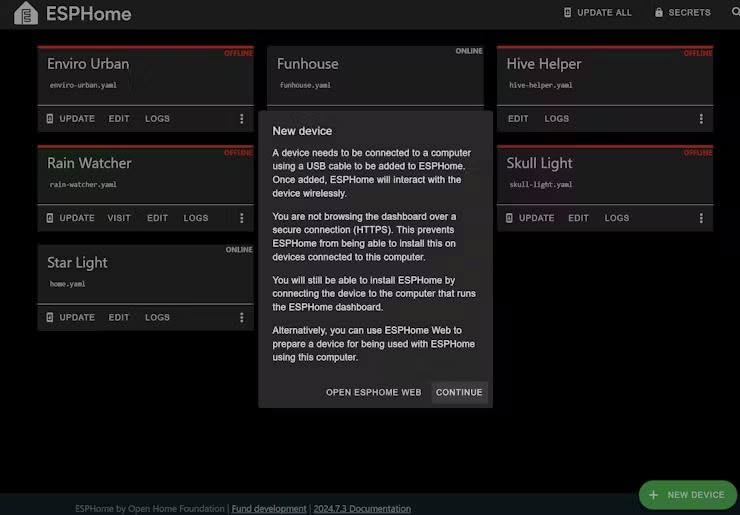
Task: Open Secrets via the lock icon
Action: [659, 12]
